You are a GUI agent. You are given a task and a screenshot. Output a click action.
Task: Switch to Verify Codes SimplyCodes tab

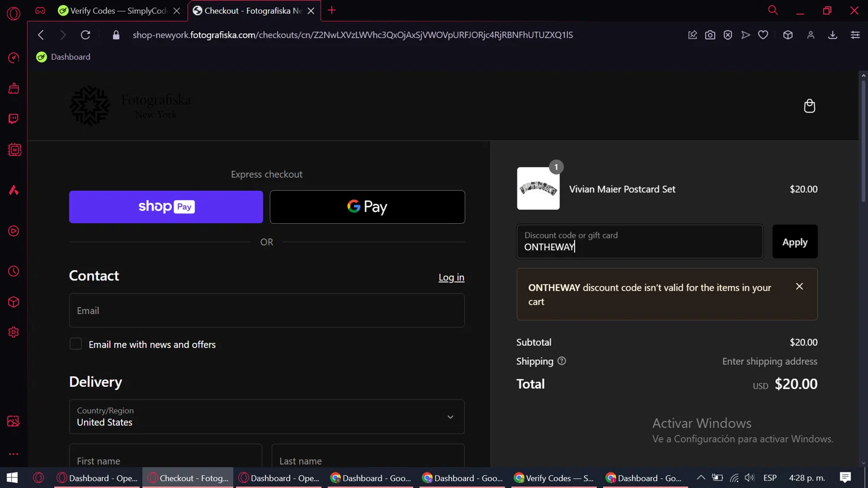[x=119, y=10]
